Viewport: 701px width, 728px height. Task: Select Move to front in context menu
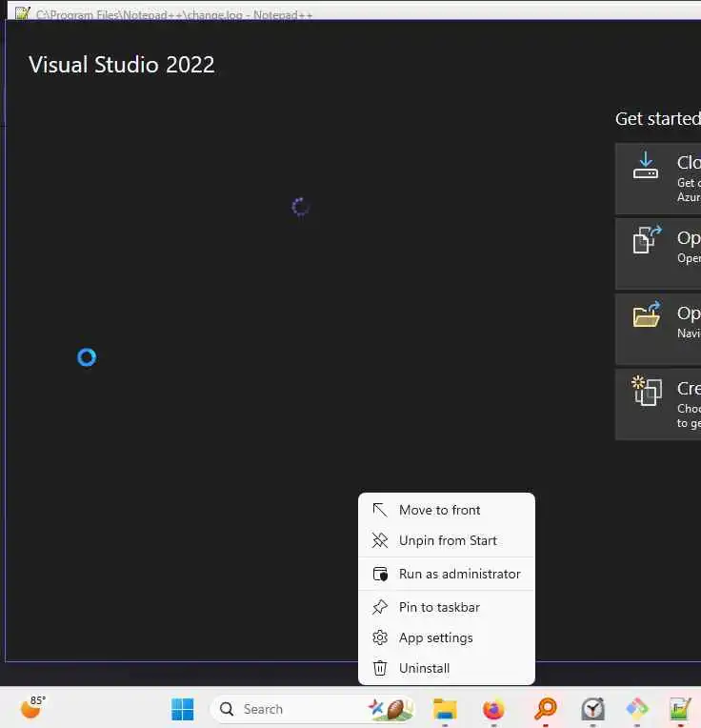click(446, 510)
